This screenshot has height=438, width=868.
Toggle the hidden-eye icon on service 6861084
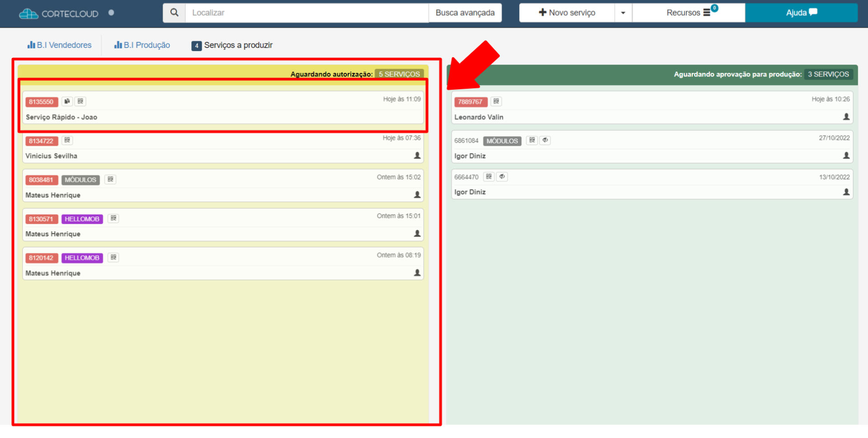(x=545, y=140)
